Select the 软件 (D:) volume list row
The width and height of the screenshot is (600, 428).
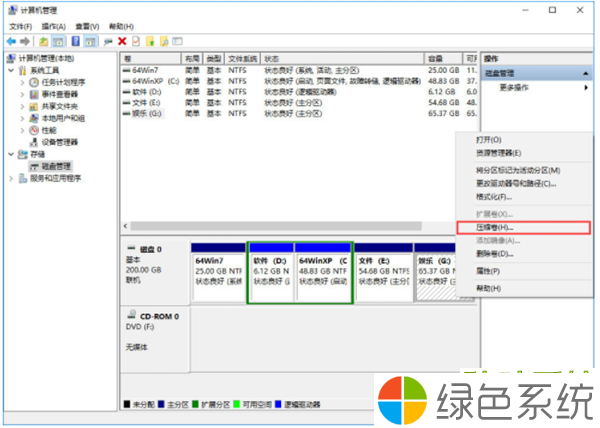click(299, 92)
